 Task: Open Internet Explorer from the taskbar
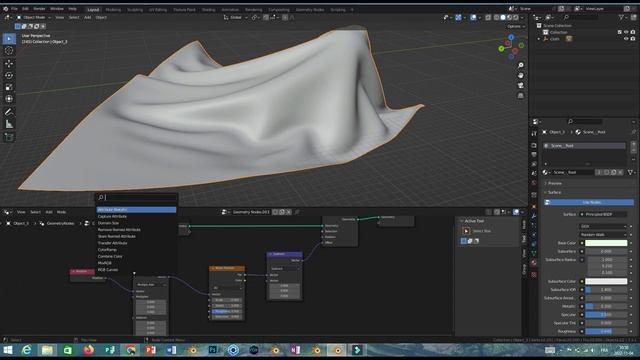click(27, 350)
